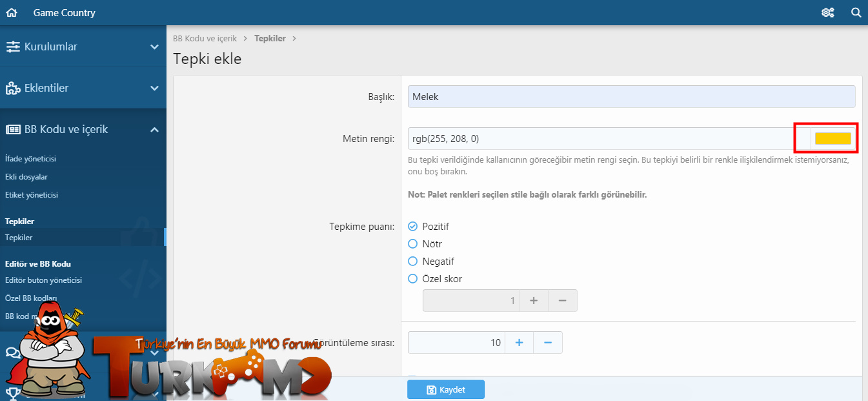This screenshot has height=401, width=868.
Task: Decrease the Özel skor value
Action: pos(562,300)
